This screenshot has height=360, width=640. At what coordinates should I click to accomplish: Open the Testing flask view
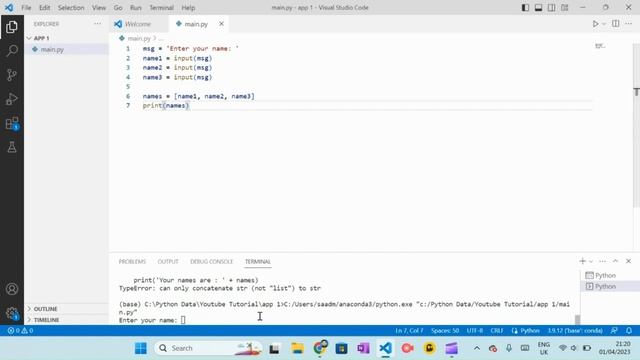12,147
